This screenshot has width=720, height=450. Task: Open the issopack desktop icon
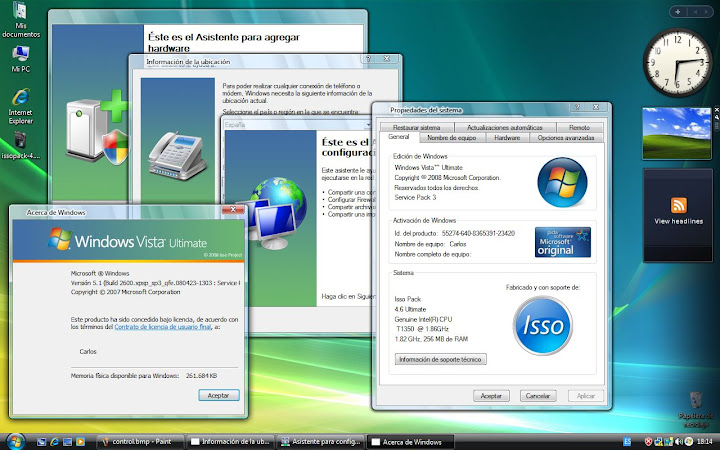(21, 146)
